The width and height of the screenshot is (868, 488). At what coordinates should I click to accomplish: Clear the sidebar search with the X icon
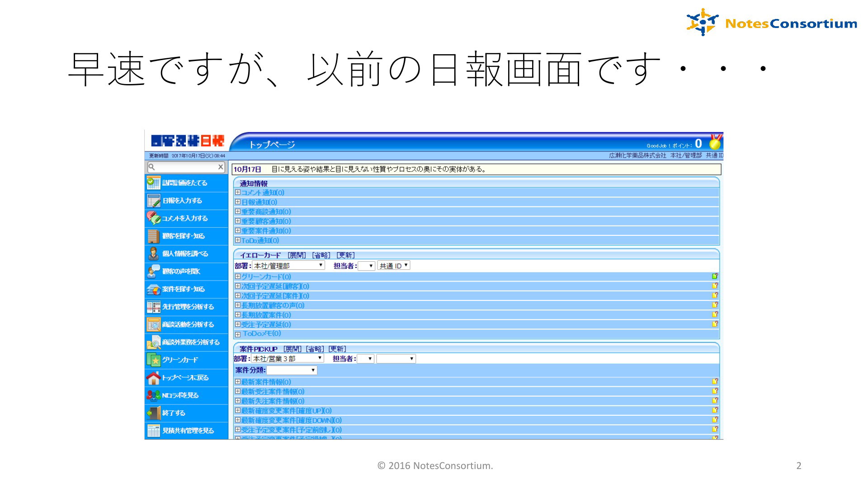click(x=221, y=167)
